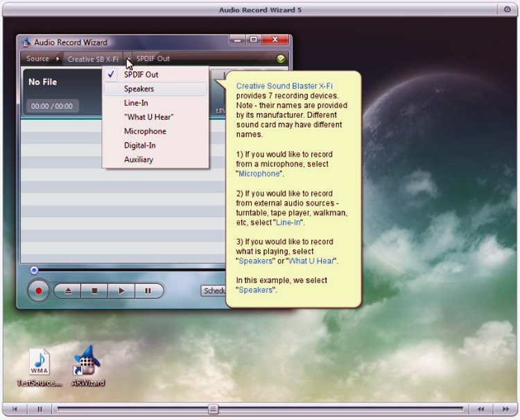The width and height of the screenshot is (520, 420).
Task: Click the tutorial video seek bar thumb
Action: click(213, 409)
